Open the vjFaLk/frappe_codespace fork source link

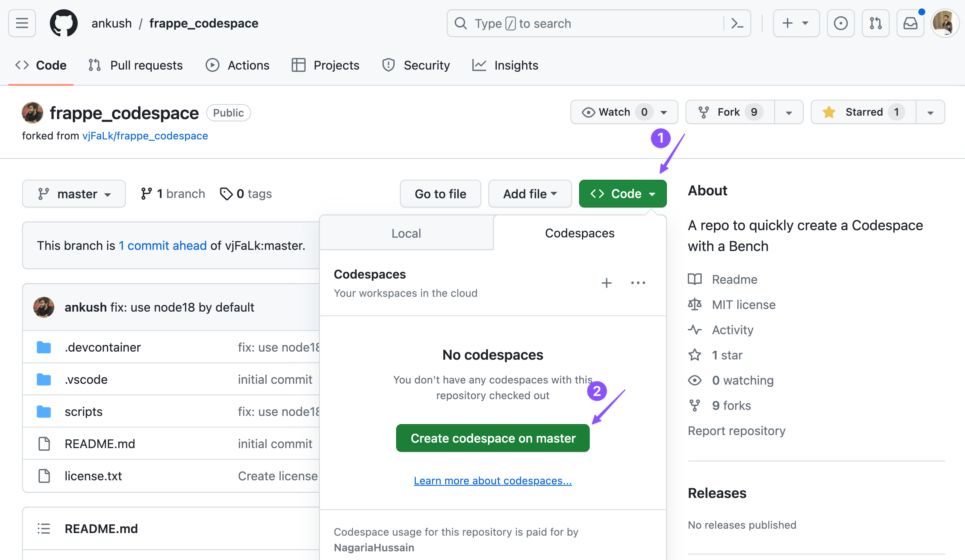pyautogui.click(x=145, y=136)
